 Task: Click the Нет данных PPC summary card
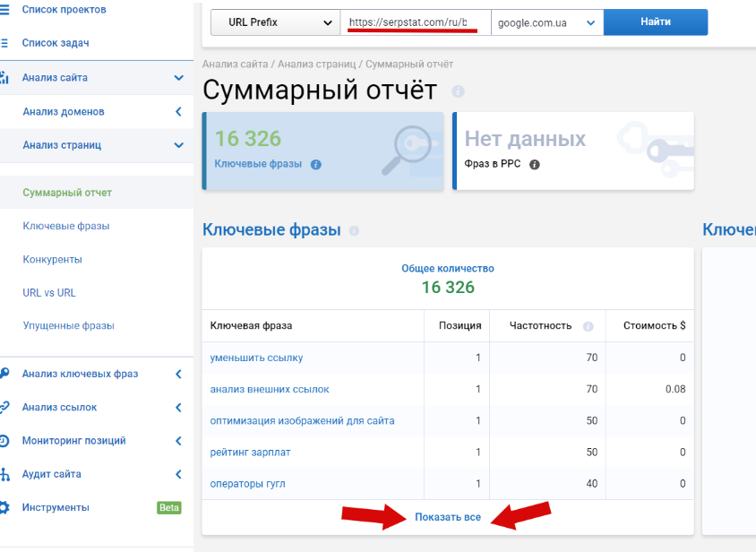[573, 151]
